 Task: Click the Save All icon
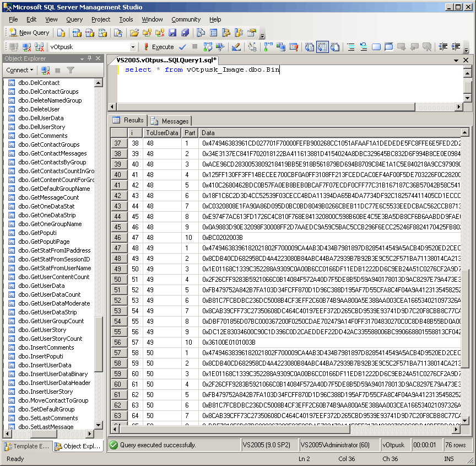[185, 33]
